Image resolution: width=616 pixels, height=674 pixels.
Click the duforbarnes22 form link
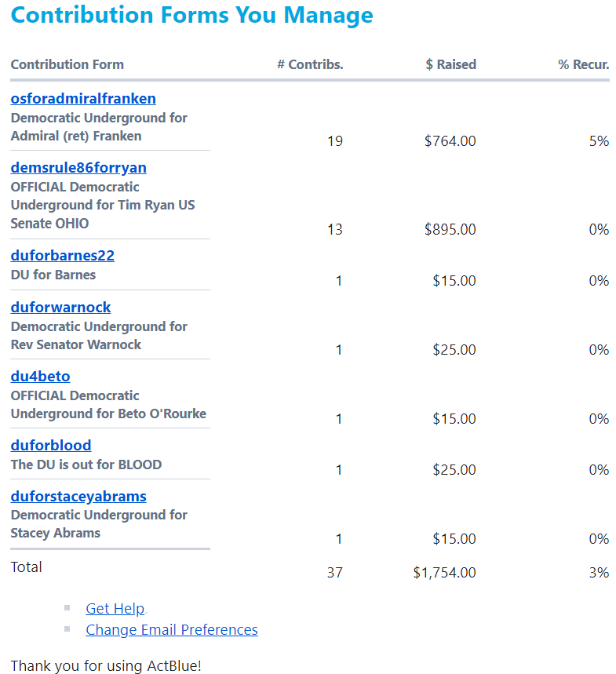[63, 256]
